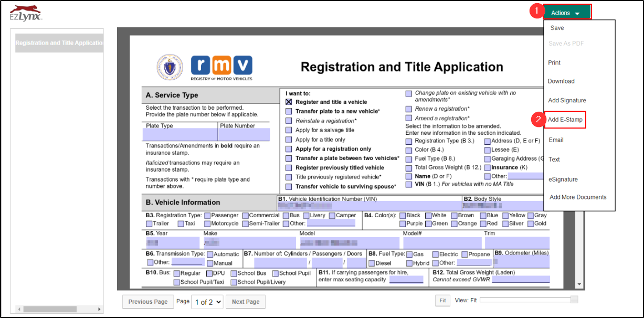Check Commercial registration type
This screenshot has height=318, width=644.
pyautogui.click(x=245, y=215)
